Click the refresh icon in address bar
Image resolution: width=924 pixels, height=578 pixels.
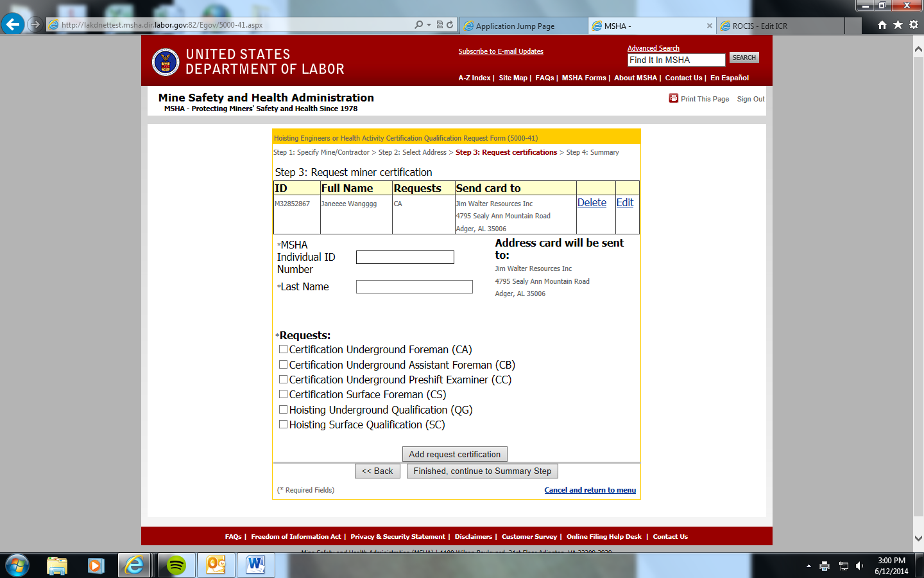(450, 25)
